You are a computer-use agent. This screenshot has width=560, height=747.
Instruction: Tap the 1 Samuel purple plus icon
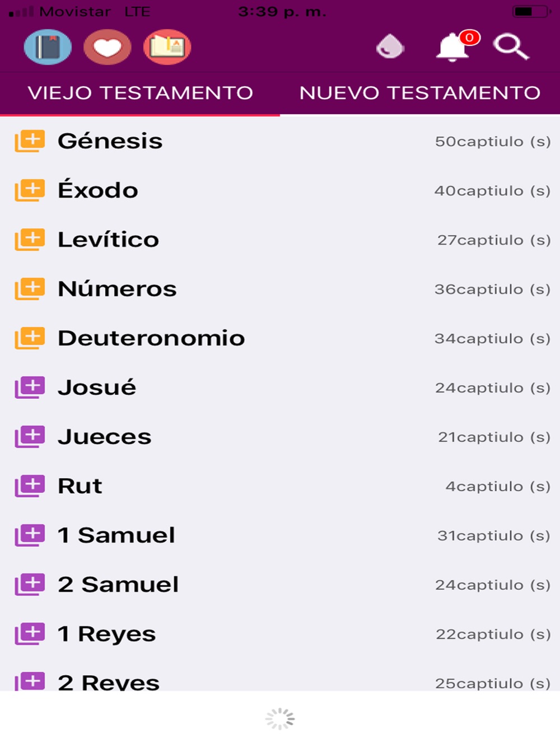pyautogui.click(x=30, y=535)
